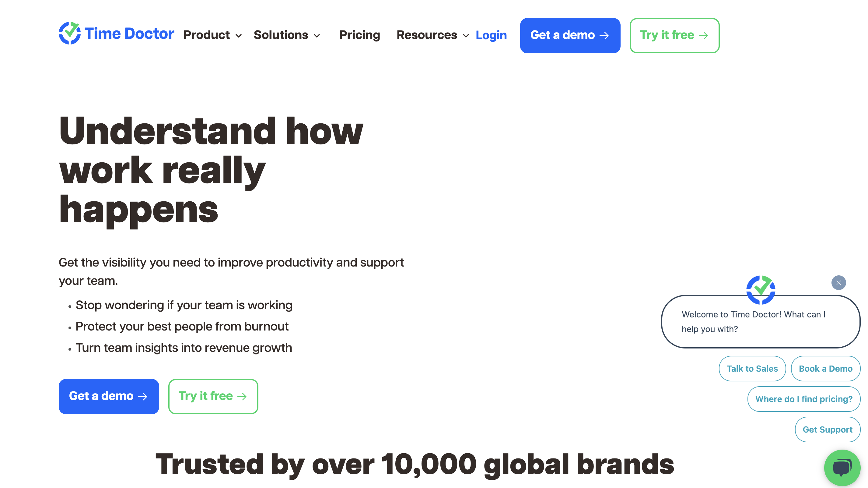The height and width of the screenshot is (488, 868).
Task: Expand the Product dropdown chevron
Action: pyautogui.click(x=239, y=36)
